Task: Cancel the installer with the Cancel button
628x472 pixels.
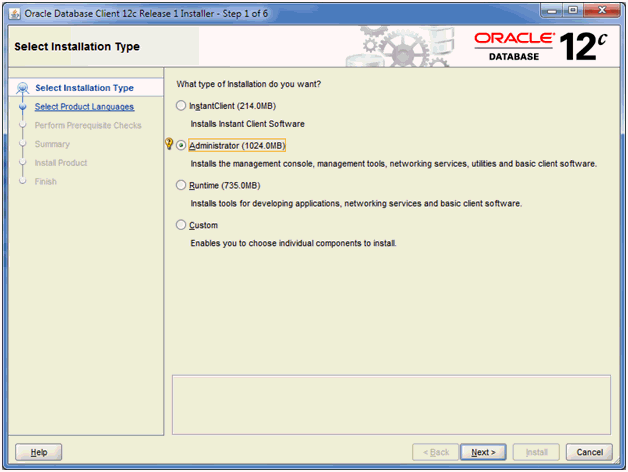Action: click(589, 452)
